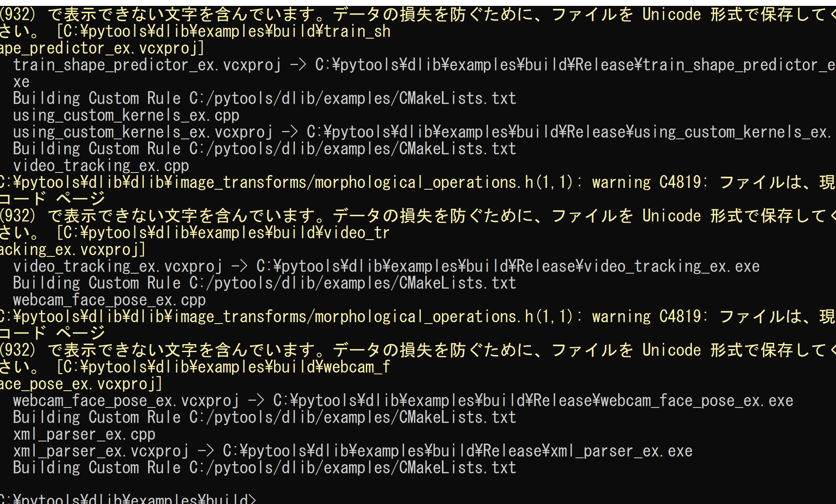Click the using_custom_kernels_ex.vcxproj text before the arrow
This screenshot has width=836, height=504.
click(x=143, y=132)
